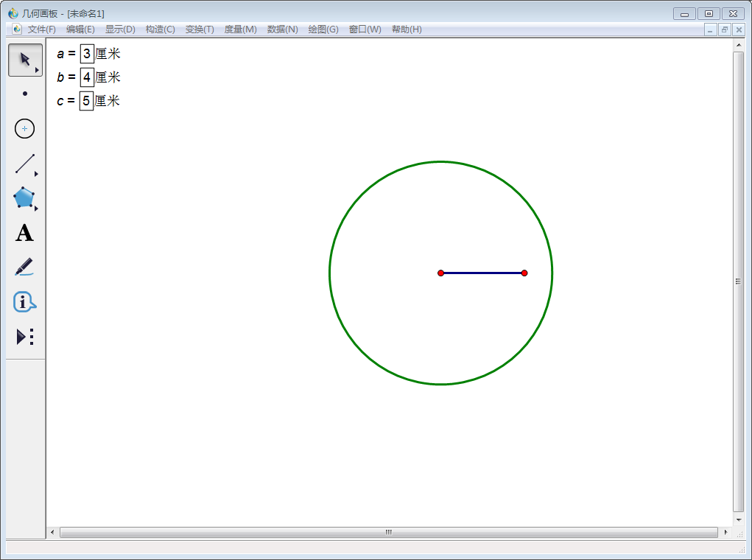Open the Custom tools button
The height and width of the screenshot is (560, 752).
pyautogui.click(x=25, y=337)
